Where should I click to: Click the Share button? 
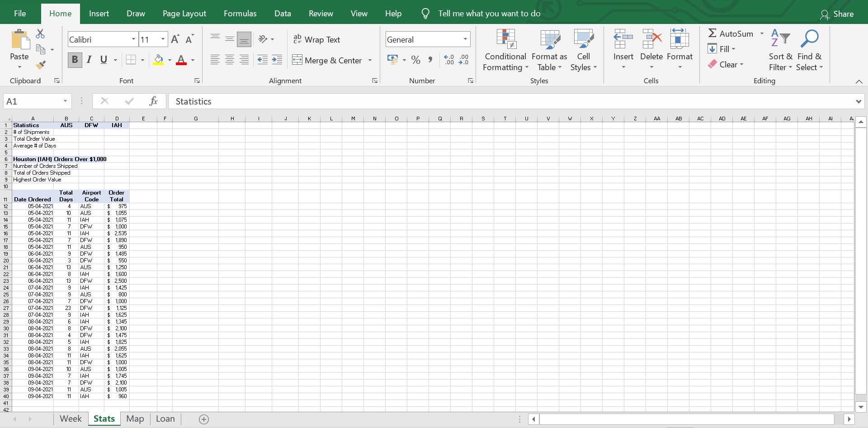pos(837,14)
